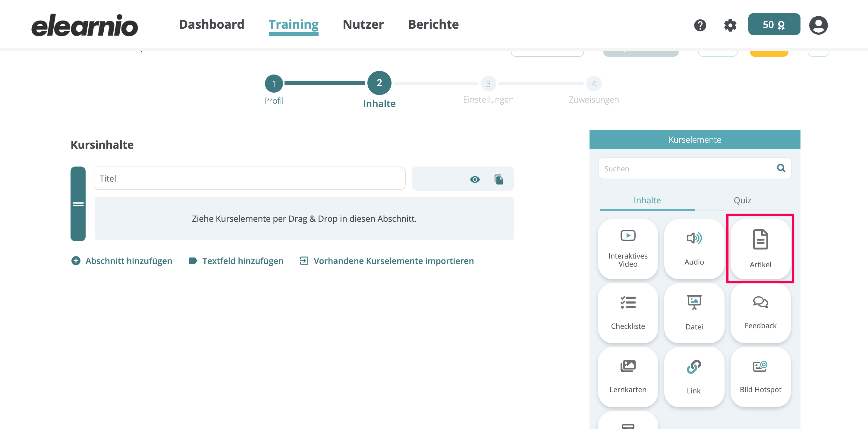Click the Kurselemente panel header
Screen dimensions: 868x429
point(694,139)
